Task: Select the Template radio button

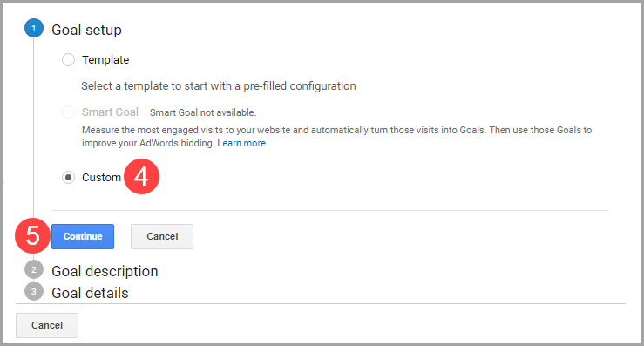Action: point(68,60)
